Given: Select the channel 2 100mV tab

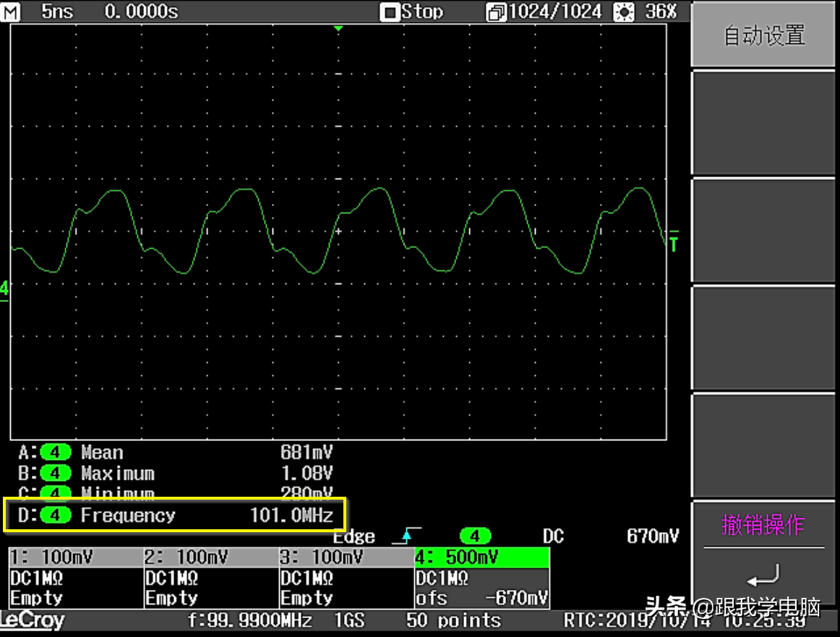Looking at the screenshot, I should pos(211,557).
